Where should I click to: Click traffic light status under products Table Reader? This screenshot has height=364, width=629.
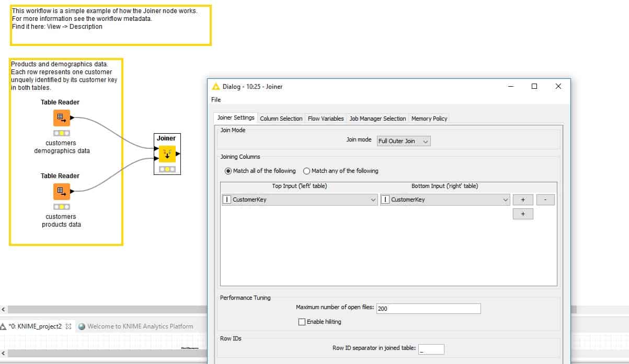tap(62, 207)
